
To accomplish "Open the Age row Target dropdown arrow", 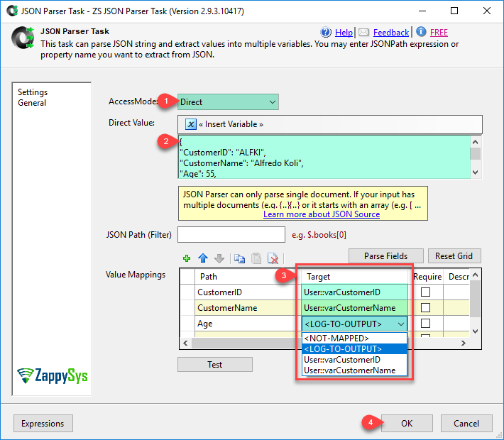I will 401,324.
